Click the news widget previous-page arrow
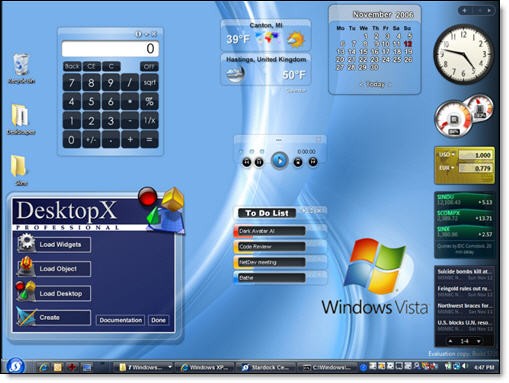This screenshot has width=509, height=383. pos(450,341)
